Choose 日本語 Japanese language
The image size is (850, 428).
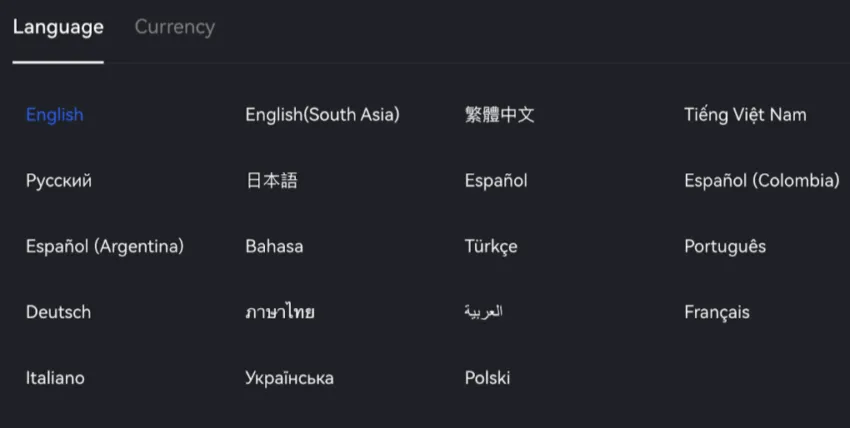[x=271, y=181]
